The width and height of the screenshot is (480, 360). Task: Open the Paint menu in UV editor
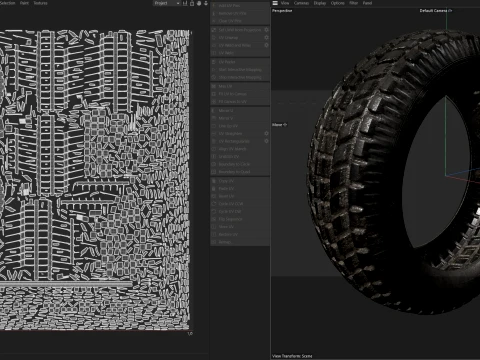click(24, 3)
